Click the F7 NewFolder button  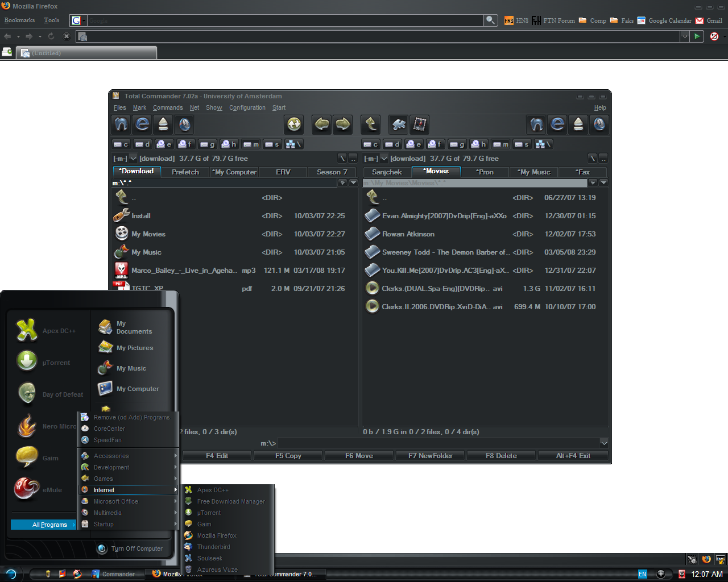[x=431, y=456]
